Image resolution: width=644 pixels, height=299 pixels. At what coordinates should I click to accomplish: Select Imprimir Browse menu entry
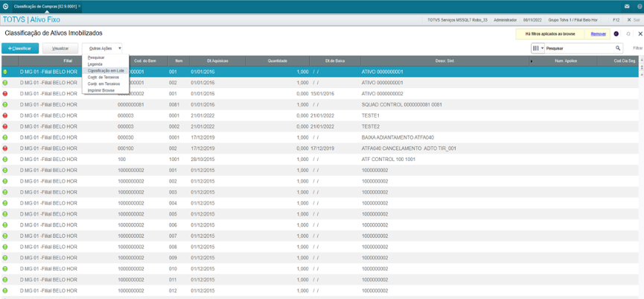101,90
